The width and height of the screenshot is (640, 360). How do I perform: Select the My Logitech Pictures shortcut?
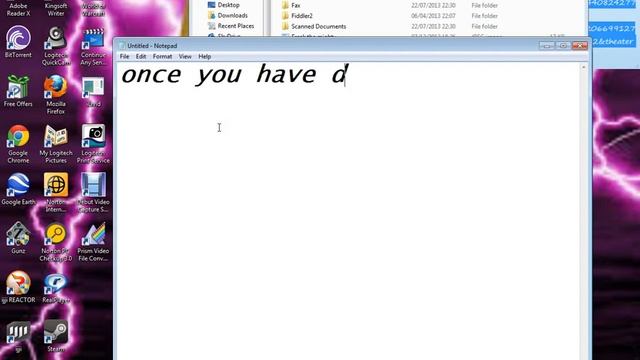tap(56, 144)
